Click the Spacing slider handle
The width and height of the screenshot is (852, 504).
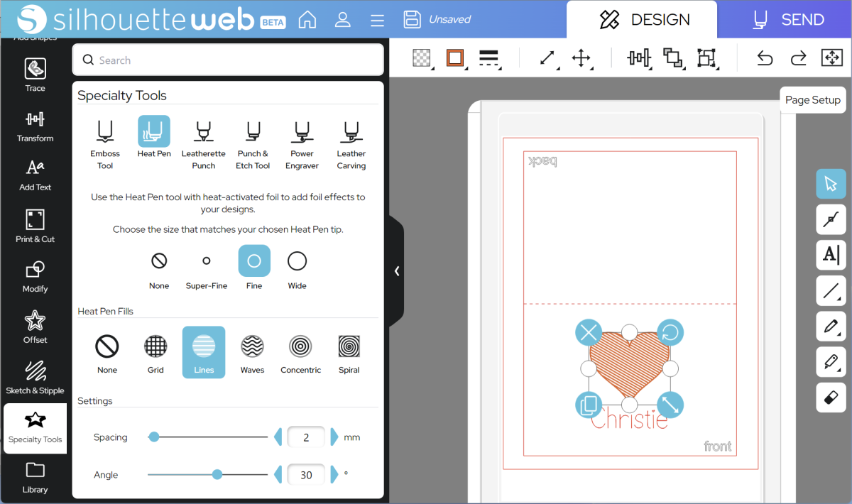click(154, 437)
